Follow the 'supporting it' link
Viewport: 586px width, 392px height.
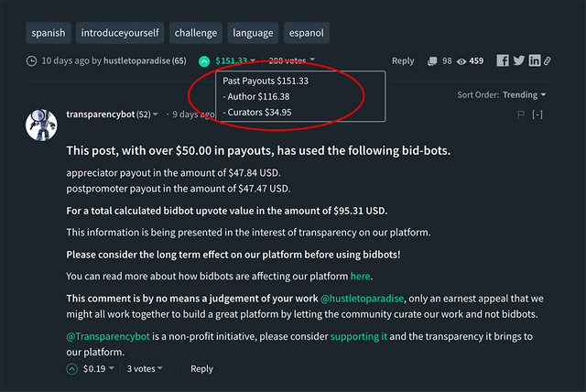pyautogui.click(x=359, y=336)
